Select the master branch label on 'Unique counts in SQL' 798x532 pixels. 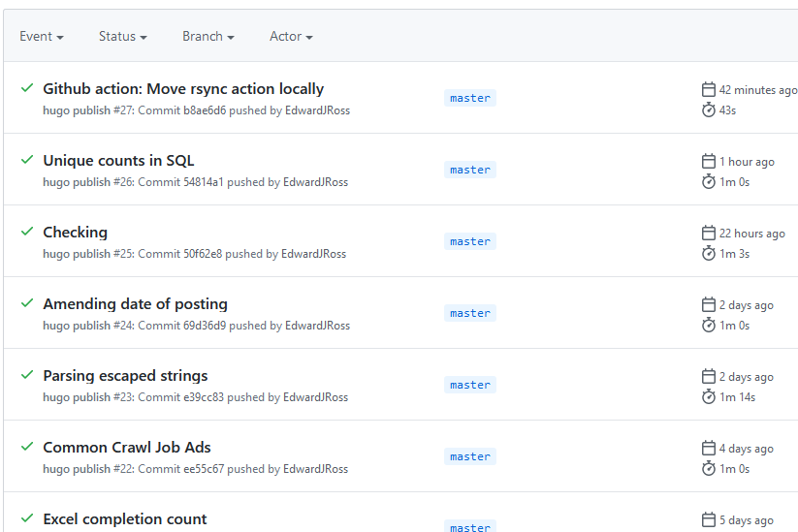tap(469, 170)
